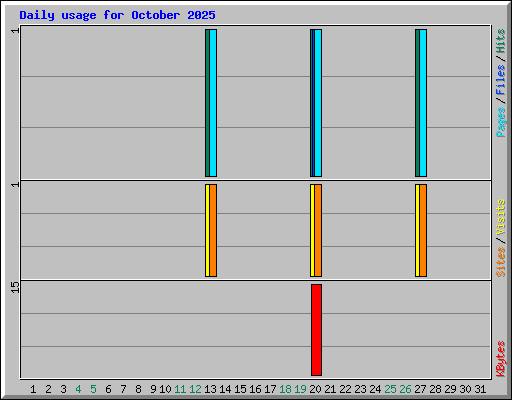
Task: Click the green Hits legend label
Action: tap(500, 41)
